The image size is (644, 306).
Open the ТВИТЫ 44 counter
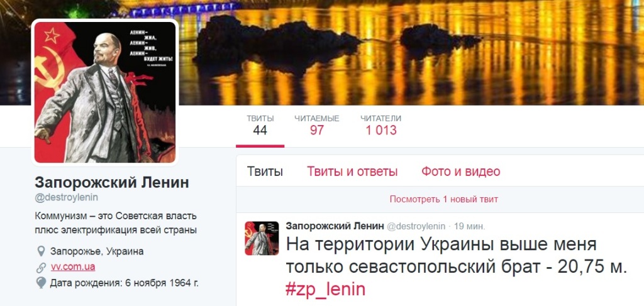pos(260,126)
